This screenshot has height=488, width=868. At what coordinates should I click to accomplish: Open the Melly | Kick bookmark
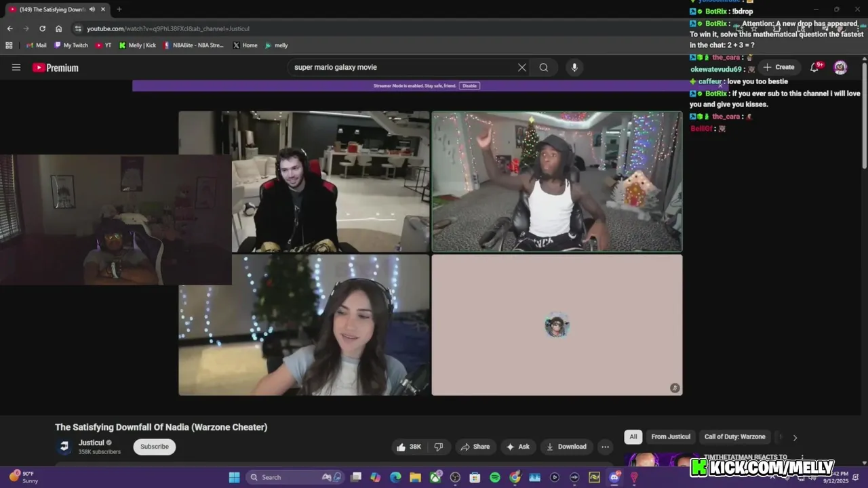click(x=138, y=45)
